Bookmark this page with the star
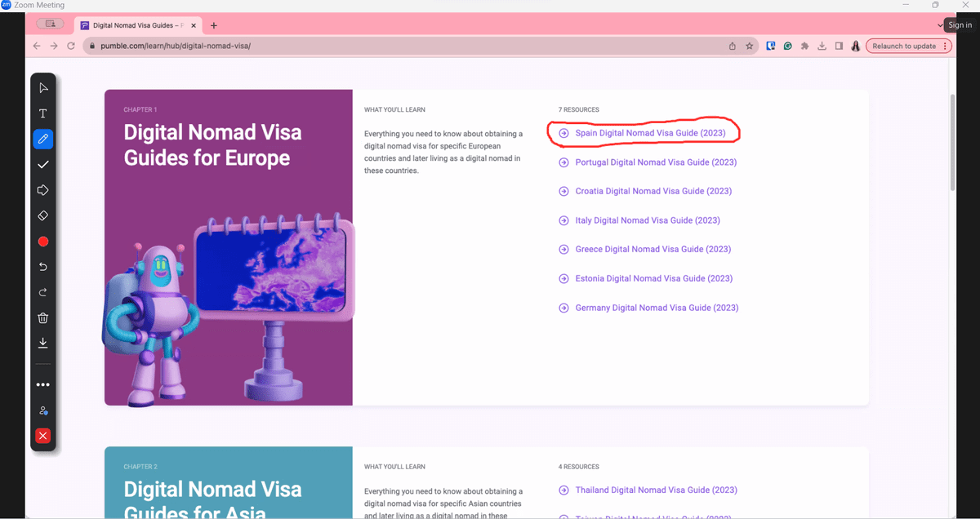Image resolution: width=980 pixels, height=519 pixels. (x=749, y=46)
